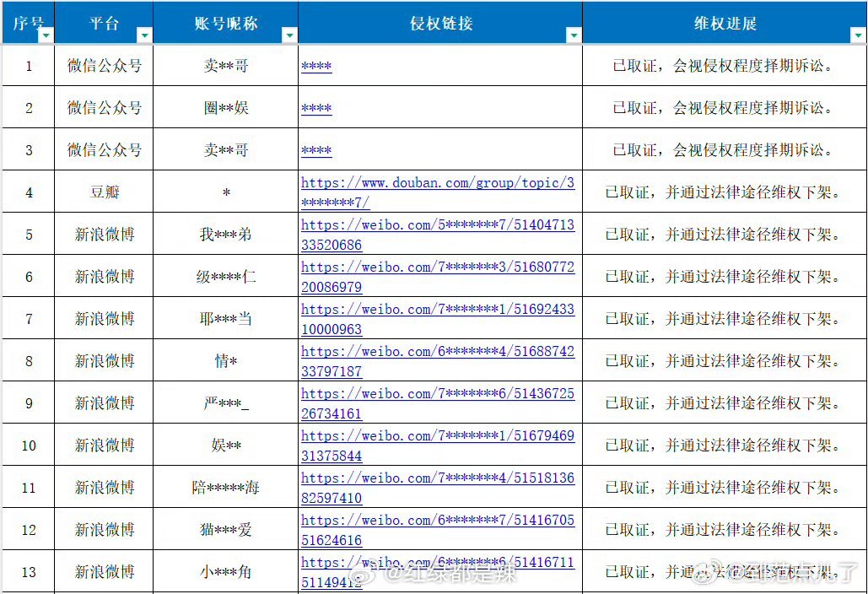Open the masked link in row 1
868x594 pixels.
[x=316, y=66]
